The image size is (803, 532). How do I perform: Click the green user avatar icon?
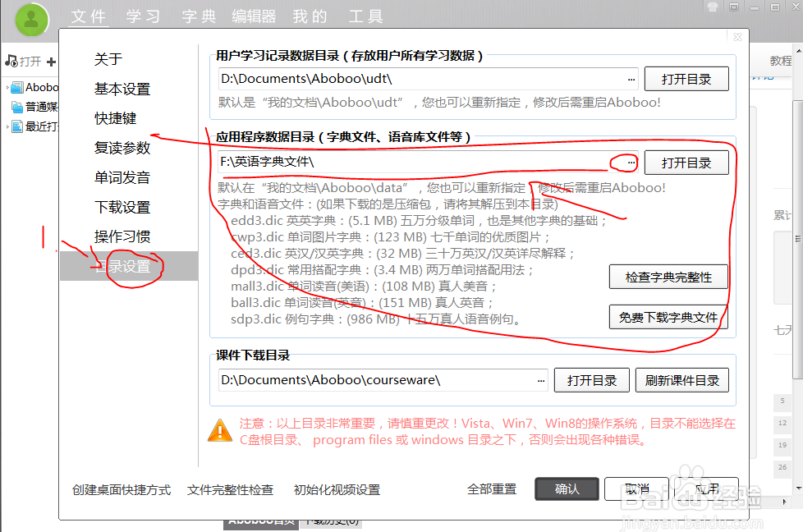click(32, 20)
